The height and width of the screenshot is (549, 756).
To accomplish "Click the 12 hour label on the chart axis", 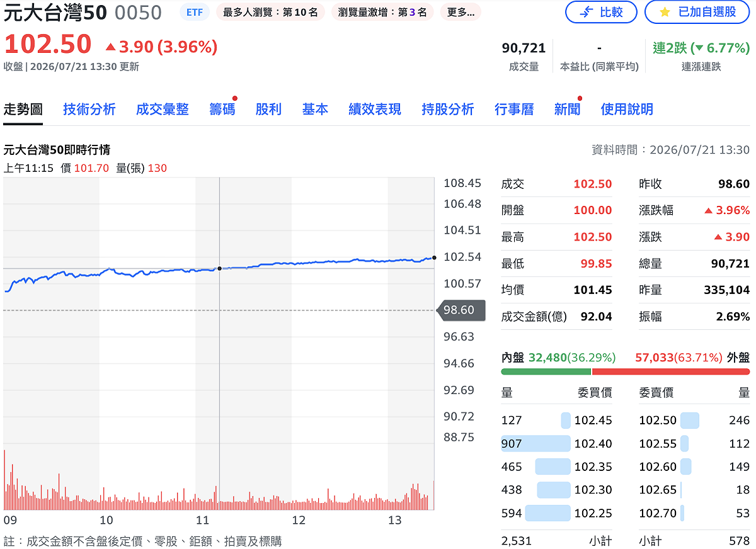I will click(x=298, y=521).
